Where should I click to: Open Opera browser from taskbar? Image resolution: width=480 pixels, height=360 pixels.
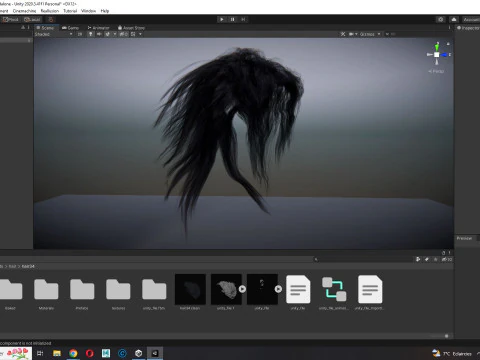point(90,353)
